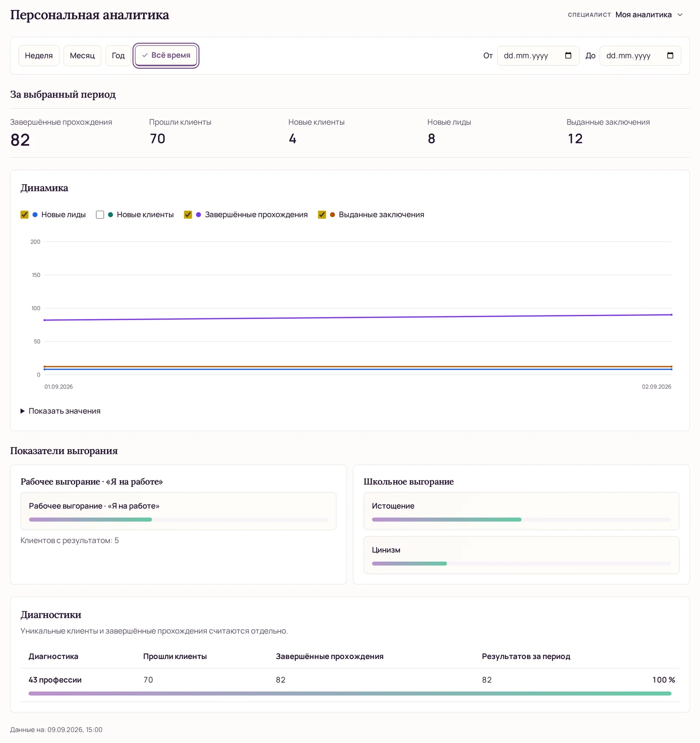Click the Данные на: 09.09.2026, 15:00 footer
Viewport: 700px width, 743px height.
(x=56, y=730)
